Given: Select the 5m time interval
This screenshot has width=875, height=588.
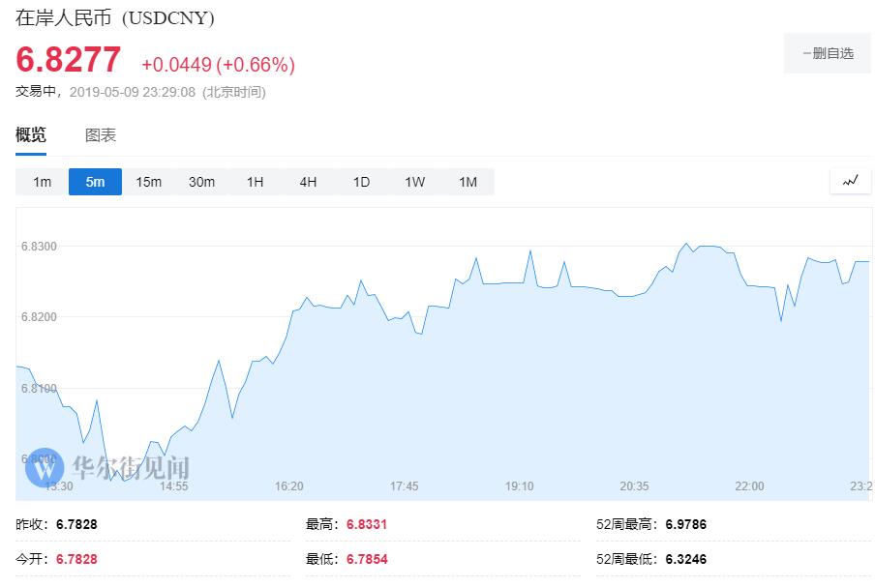Looking at the screenshot, I should click(95, 182).
